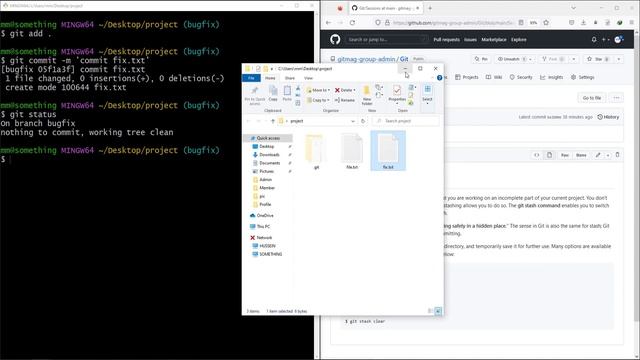Click the Copy icon in Explorer ribbon
The image size is (640, 360).
tap(273, 93)
